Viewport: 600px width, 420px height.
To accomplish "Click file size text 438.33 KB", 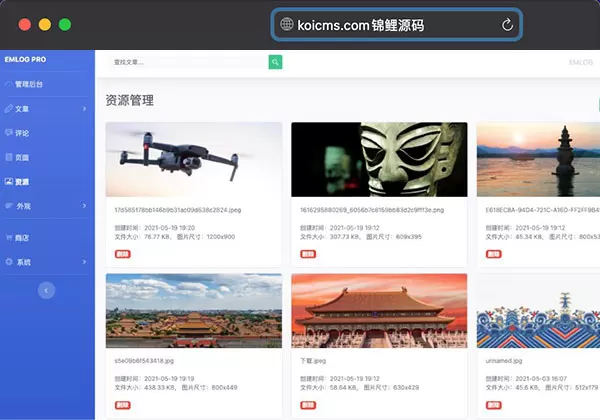I will point(160,387).
